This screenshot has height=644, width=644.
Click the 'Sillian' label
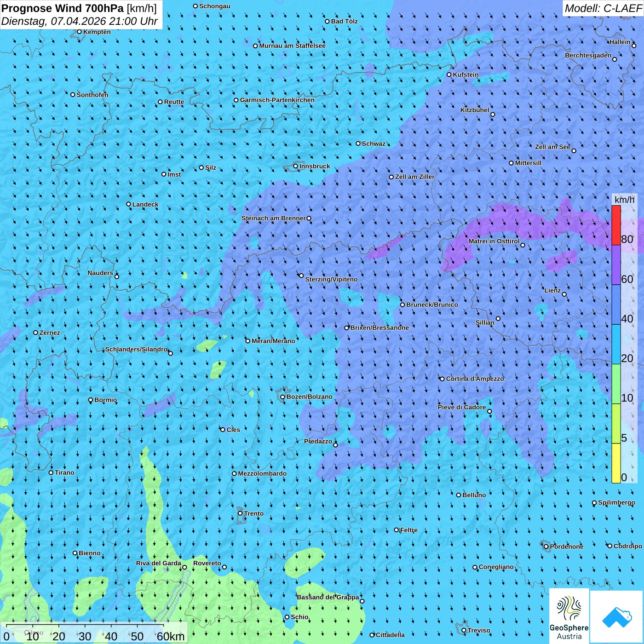[x=485, y=322]
